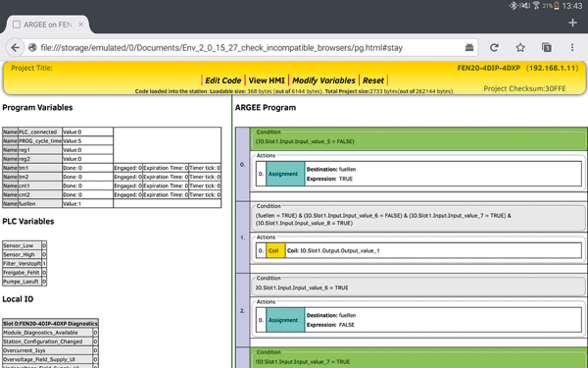
Task: Click the yellow Coil block in rung 1
Action: (275, 251)
